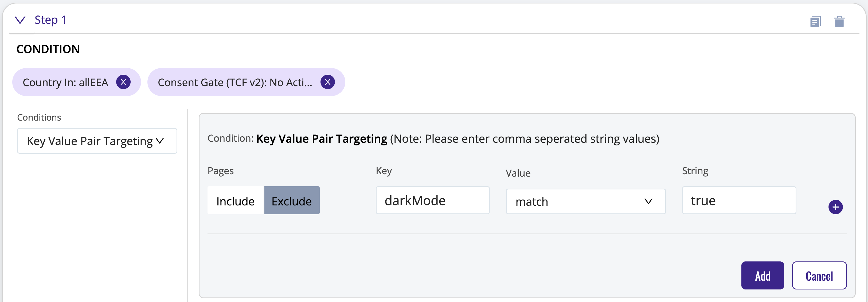Select the Consent Gate (TCF v2) chip
Image resolution: width=868 pixels, height=302 pixels.
pyautogui.click(x=235, y=82)
